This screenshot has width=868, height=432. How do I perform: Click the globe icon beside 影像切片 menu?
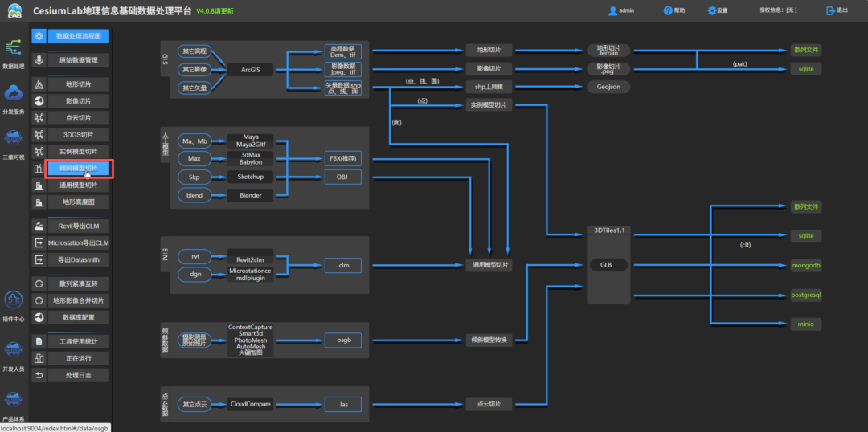[39, 101]
